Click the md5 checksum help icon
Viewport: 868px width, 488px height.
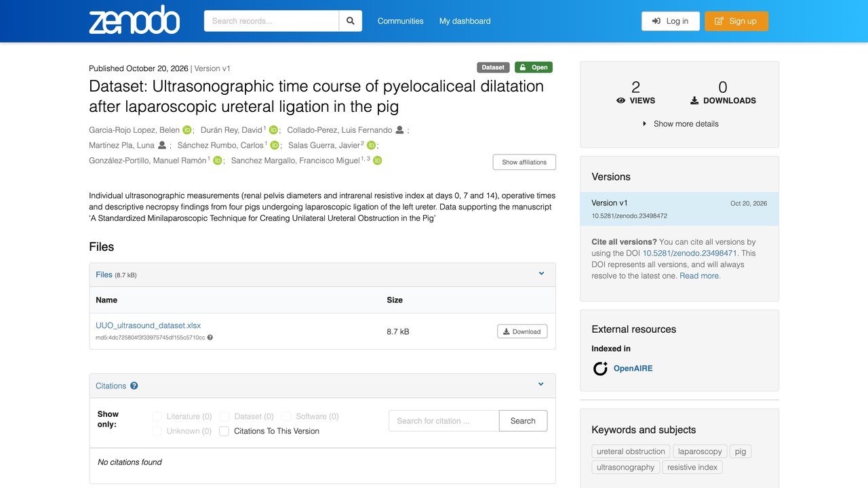[210, 338]
